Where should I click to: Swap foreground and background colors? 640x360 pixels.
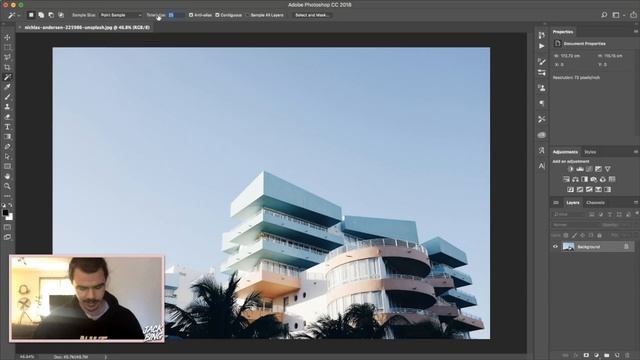(x=11, y=205)
